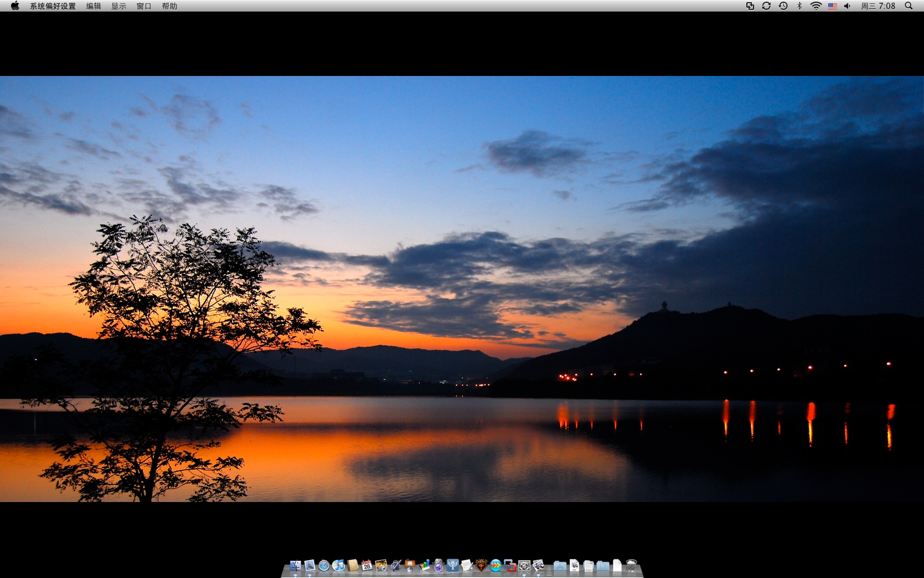Open Applications folder stack in dock
This screenshot has width=924, height=578.
tap(560, 566)
